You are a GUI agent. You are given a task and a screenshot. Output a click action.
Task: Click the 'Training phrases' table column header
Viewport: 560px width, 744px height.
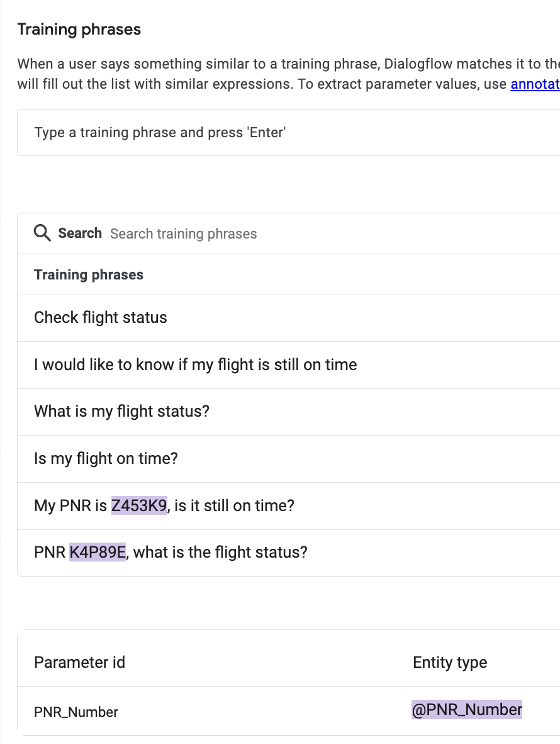click(x=89, y=275)
